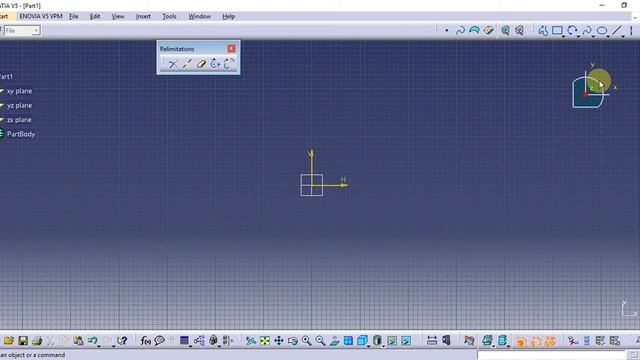Viewport: 640px width, 360px height.
Task: Click the Print icon
Action: coord(37,340)
